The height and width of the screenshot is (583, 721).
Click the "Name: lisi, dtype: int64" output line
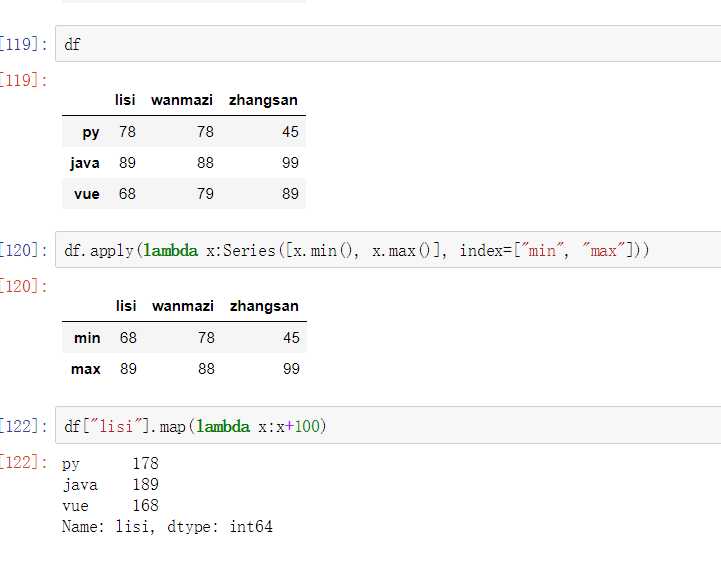[167, 526]
